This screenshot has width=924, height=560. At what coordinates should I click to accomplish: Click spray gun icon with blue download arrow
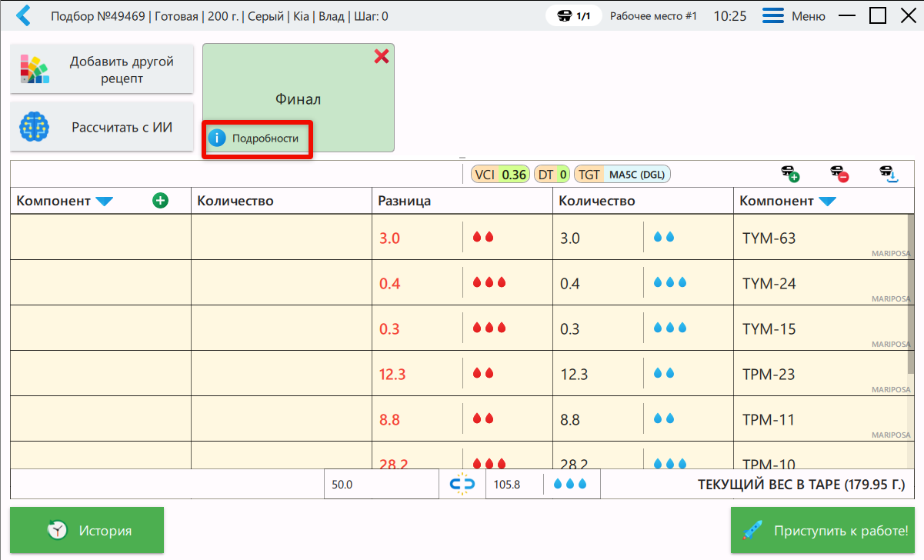pyautogui.click(x=888, y=174)
